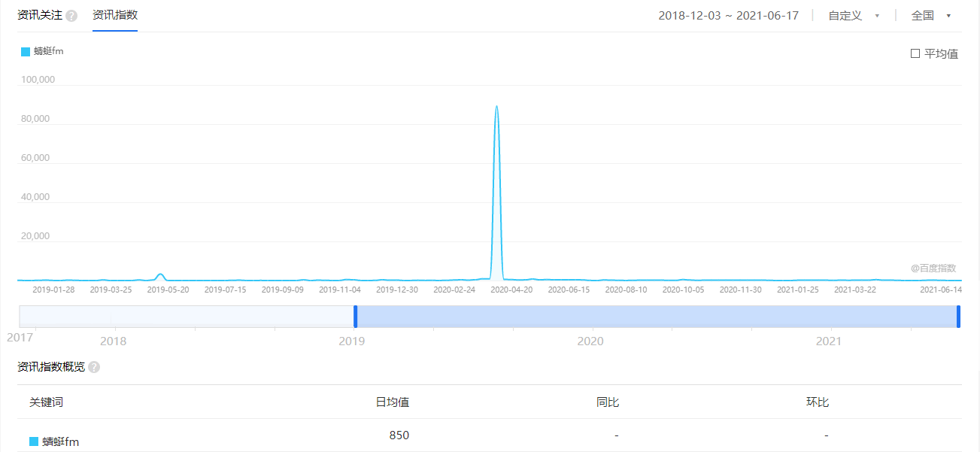Viewport: 980px width, 452px height.
Task: Open the 全国 region dropdown
Action: 931,15
